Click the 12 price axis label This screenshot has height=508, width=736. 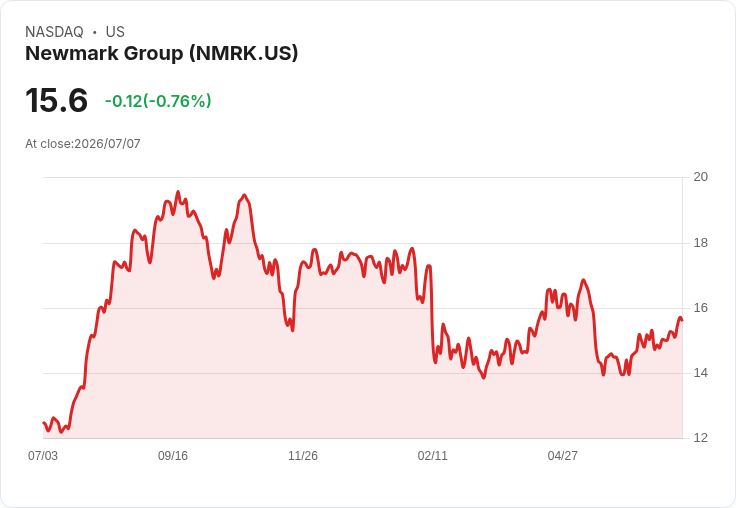[x=701, y=438]
